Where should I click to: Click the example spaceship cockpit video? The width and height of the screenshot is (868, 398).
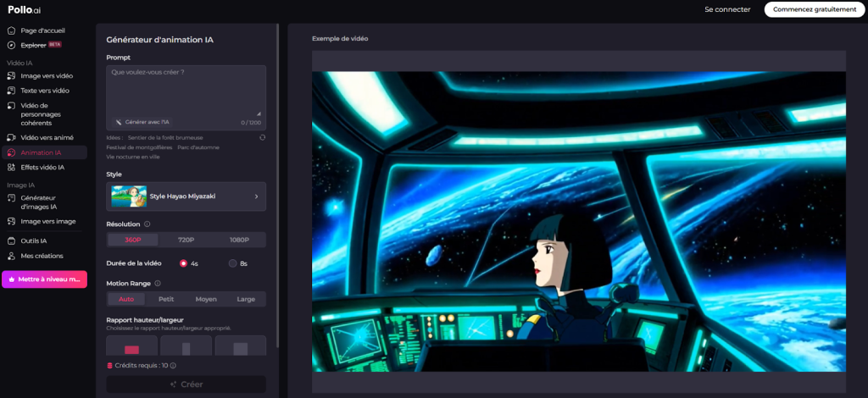[579, 222]
